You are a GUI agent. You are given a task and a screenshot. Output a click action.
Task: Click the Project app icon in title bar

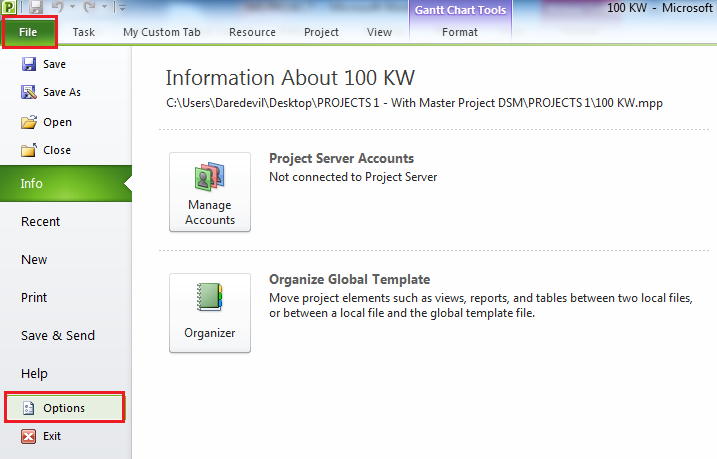click(x=9, y=7)
